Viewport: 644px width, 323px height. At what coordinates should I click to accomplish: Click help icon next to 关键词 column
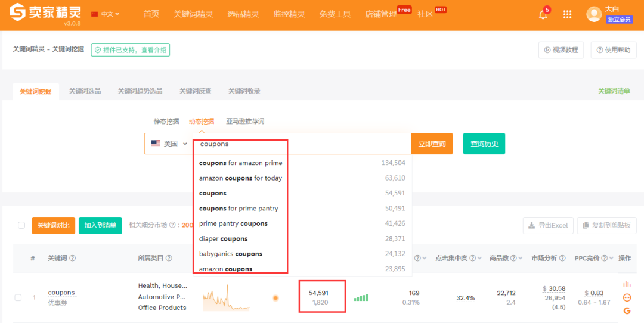pyautogui.click(x=72, y=258)
